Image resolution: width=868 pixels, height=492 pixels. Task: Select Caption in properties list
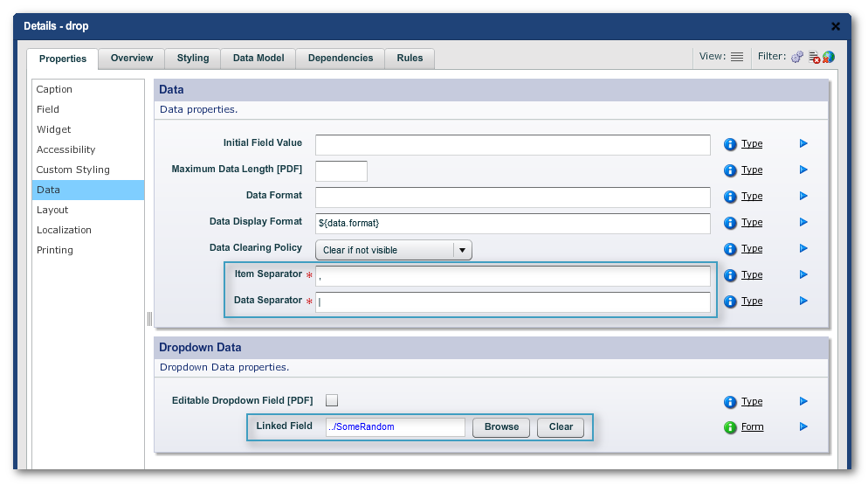88,89
